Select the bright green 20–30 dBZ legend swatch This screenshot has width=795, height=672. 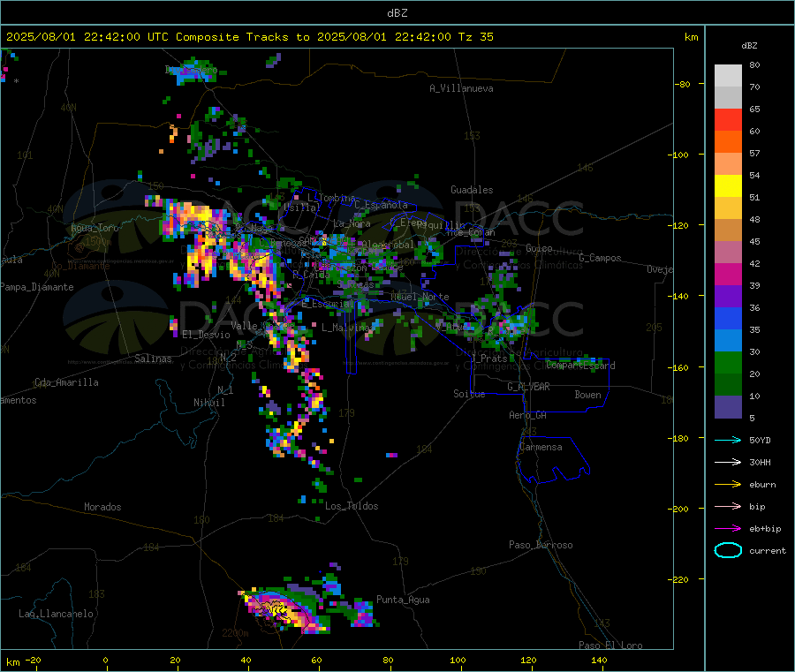(728, 363)
